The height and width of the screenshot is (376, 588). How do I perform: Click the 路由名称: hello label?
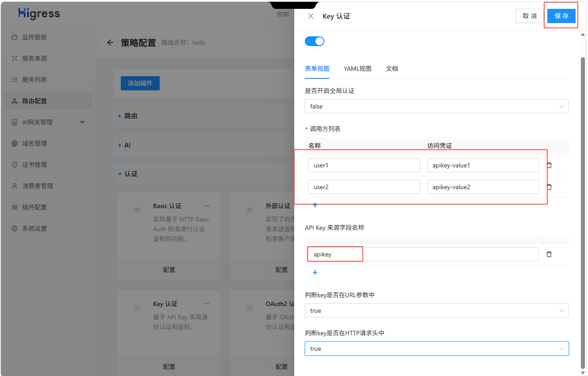click(184, 43)
